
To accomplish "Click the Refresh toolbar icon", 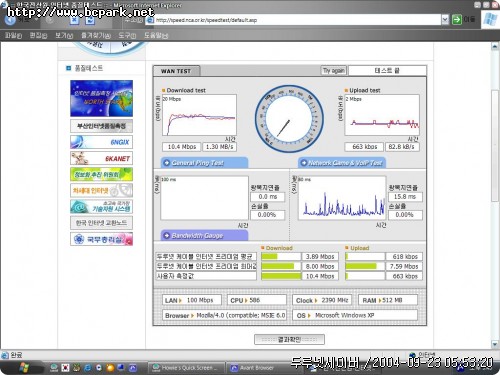I will pos(90,20).
